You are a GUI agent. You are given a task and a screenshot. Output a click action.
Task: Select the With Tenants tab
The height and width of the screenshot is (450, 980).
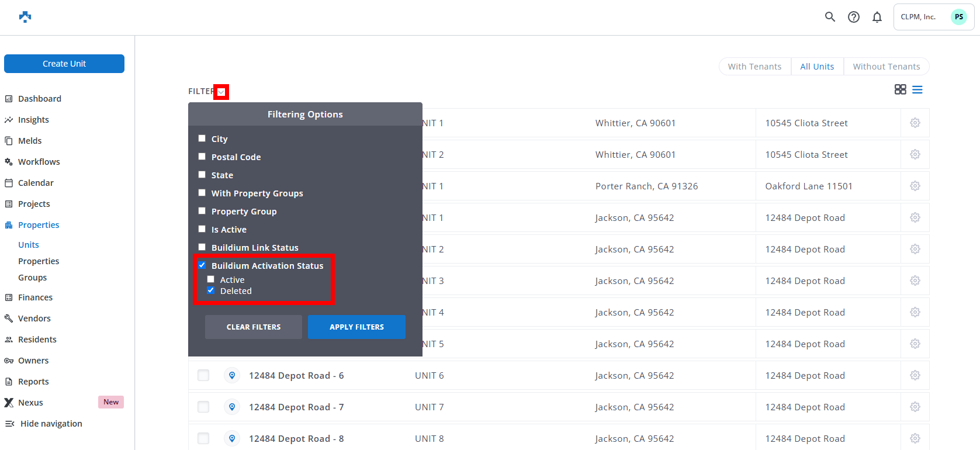pos(754,67)
